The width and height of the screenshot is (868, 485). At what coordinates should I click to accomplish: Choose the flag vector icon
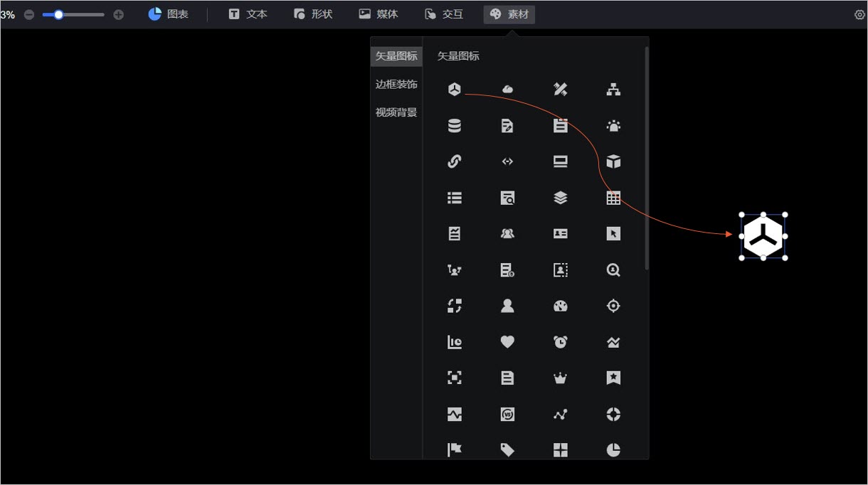pos(455,450)
